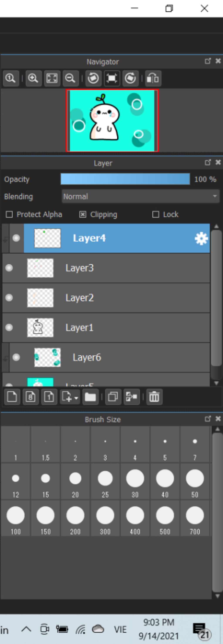Duplicate the selected layer
Screen dimensions: 223x644
tap(113, 397)
